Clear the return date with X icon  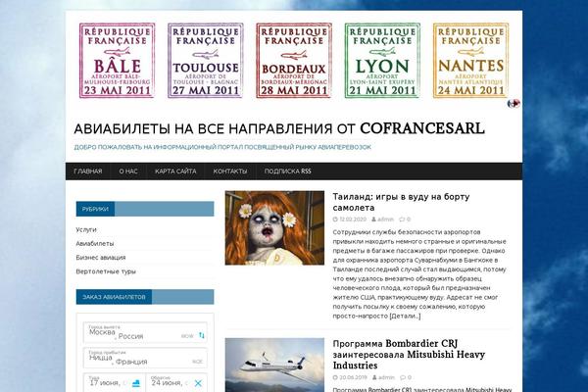pos(198,383)
